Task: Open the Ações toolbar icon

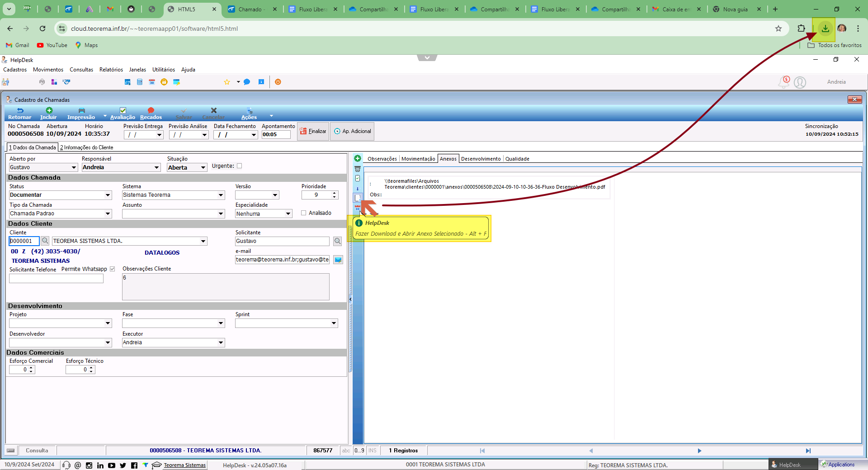Action: [250, 110]
